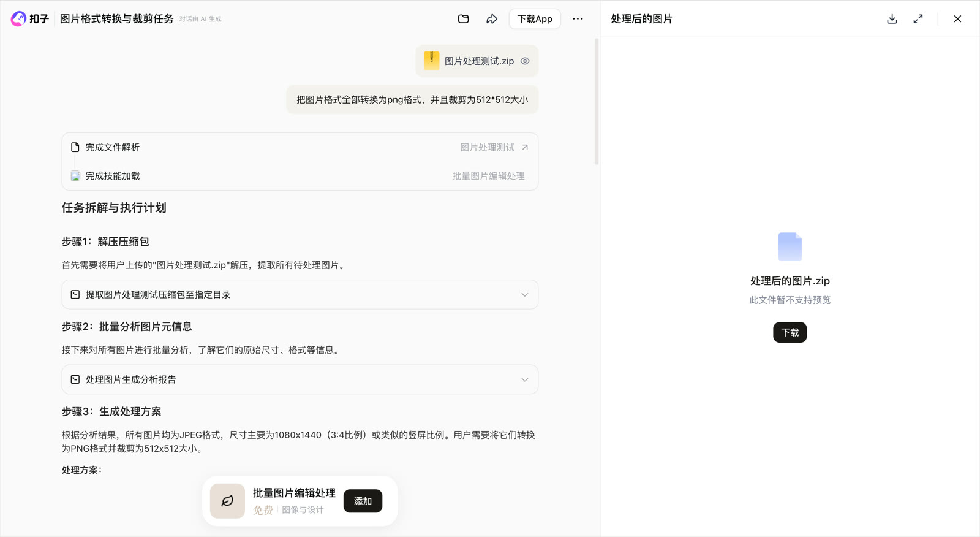Click the 免费 label on skill card
980x537 pixels.
click(263, 510)
